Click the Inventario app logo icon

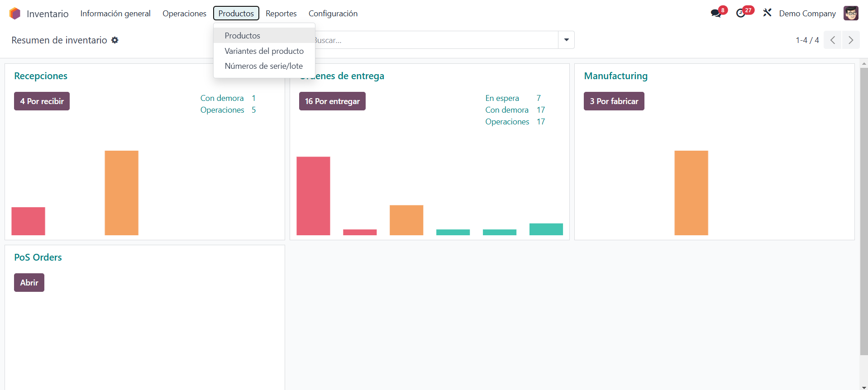tap(15, 14)
